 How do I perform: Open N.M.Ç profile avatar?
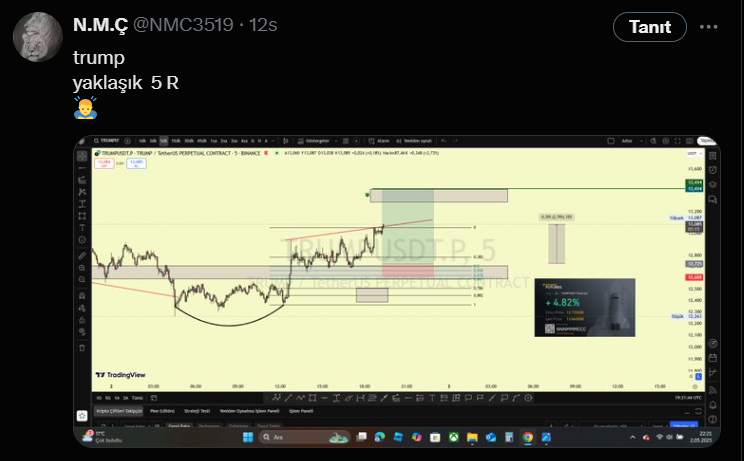[x=37, y=37]
